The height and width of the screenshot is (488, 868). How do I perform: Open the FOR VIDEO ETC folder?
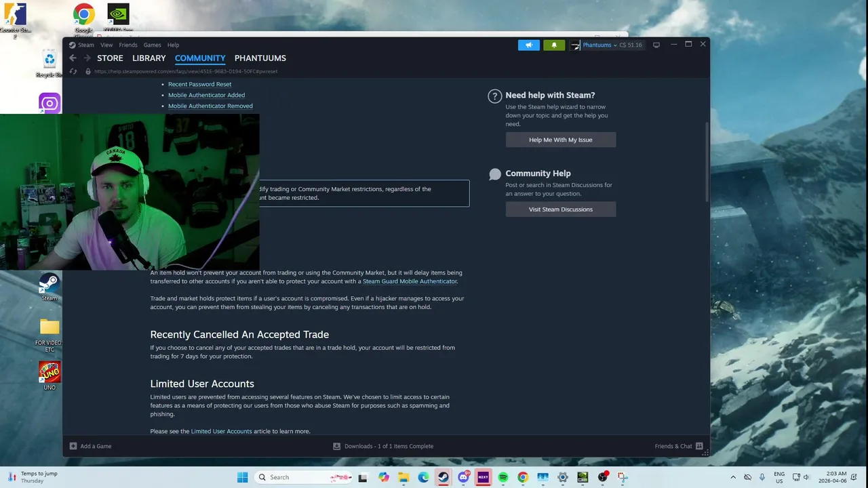tap(50, 335)
